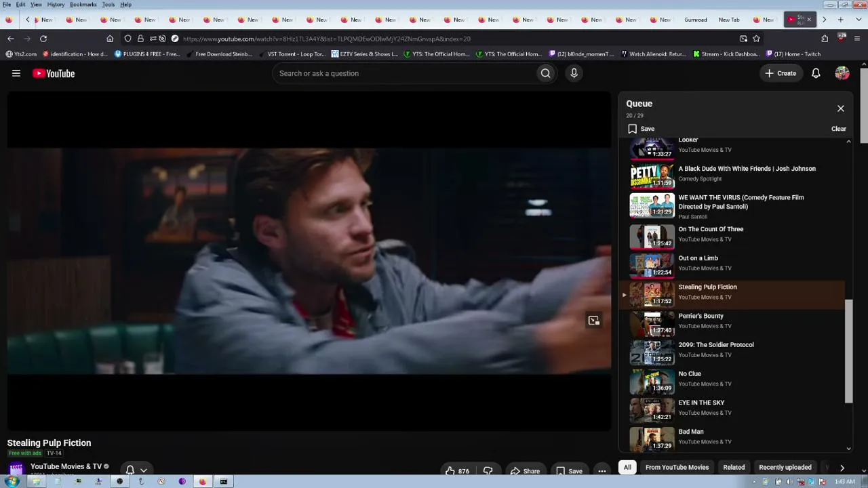Select Recently uploaded chip

click(785, 467)
